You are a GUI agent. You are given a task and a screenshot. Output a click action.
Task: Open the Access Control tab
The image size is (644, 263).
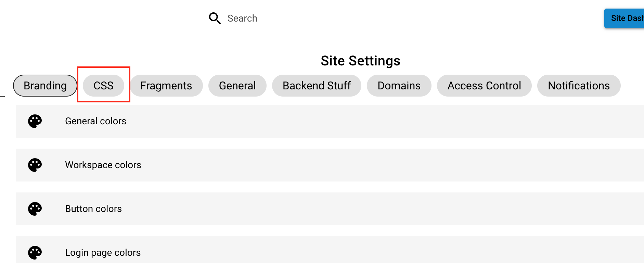484,86
